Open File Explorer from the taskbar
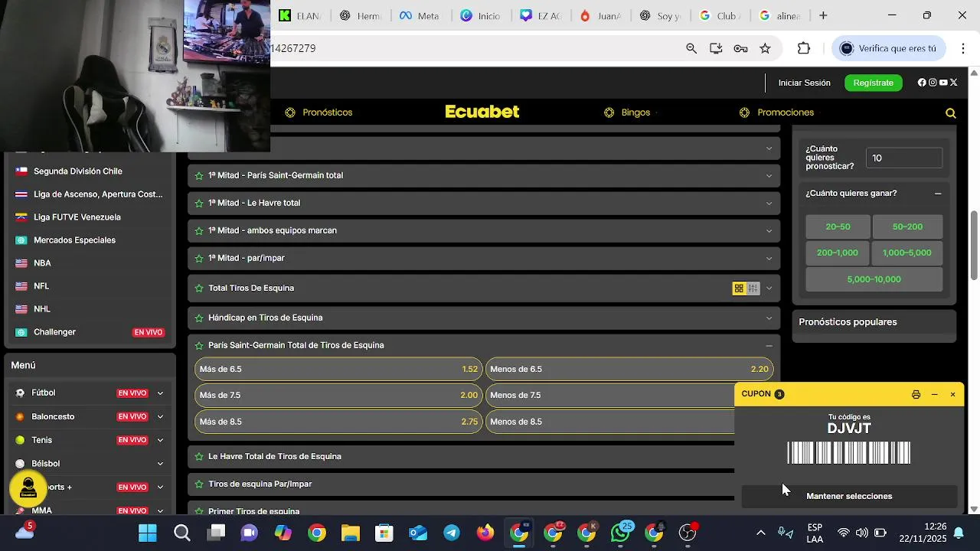980x551 pixels. coord(351,533)
